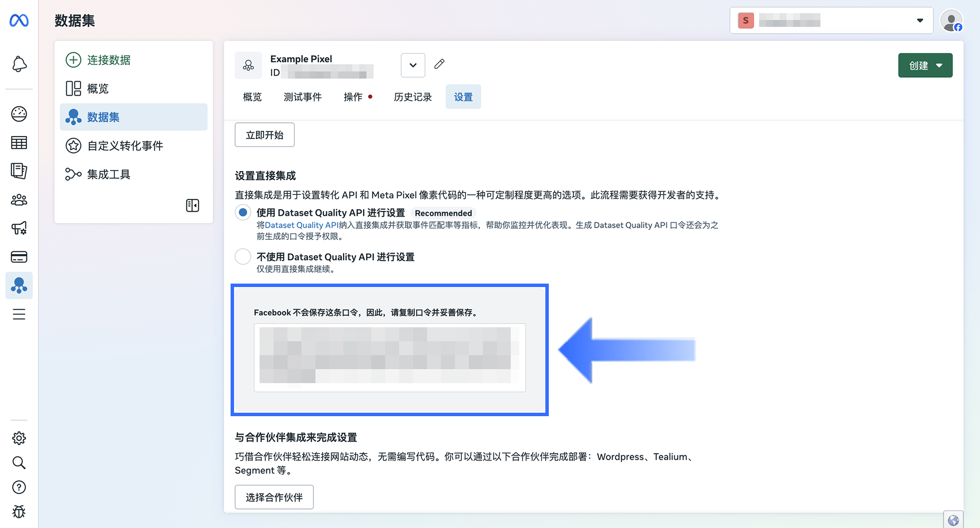980x528 pixels.
Task: Follow the Dataset Quality API link
Action: tap(301, 225)
